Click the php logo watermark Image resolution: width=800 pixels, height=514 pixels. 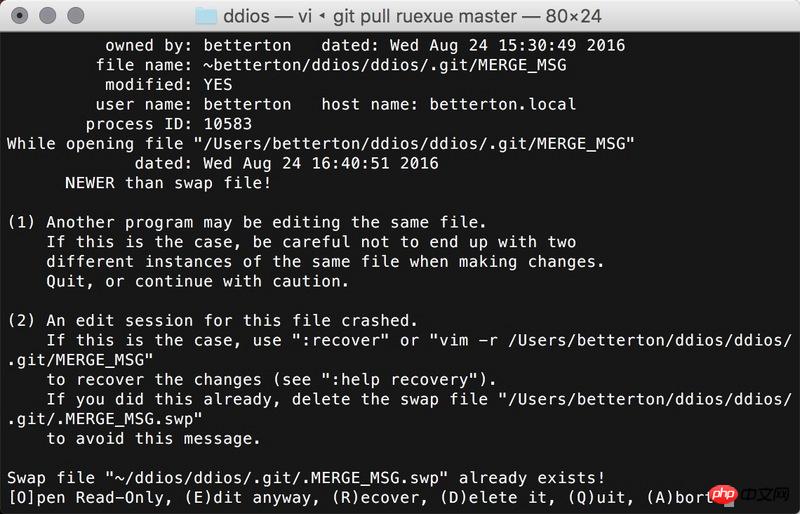(x=723, y=494)
